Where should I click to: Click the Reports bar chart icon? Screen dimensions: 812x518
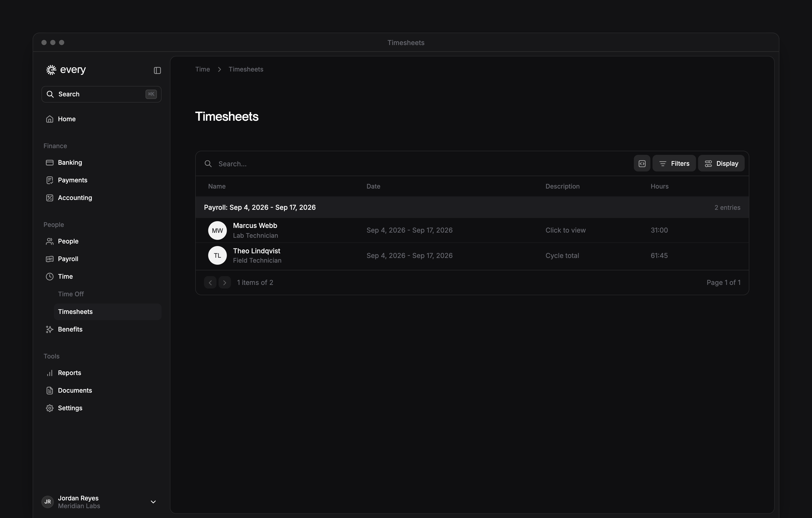49,373
